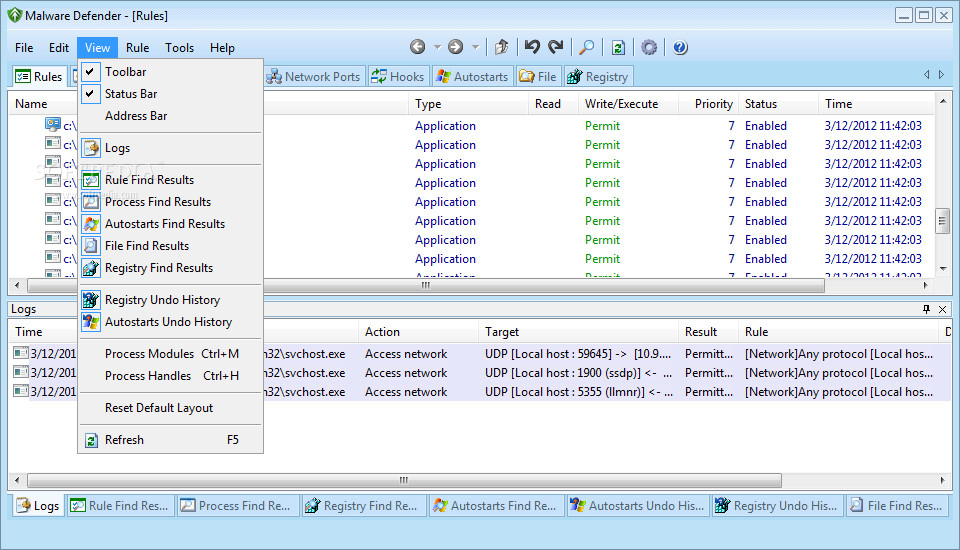Sort rules by the Priority column header
The height and width of the screenshot is (550, 960).
point(714,104)
